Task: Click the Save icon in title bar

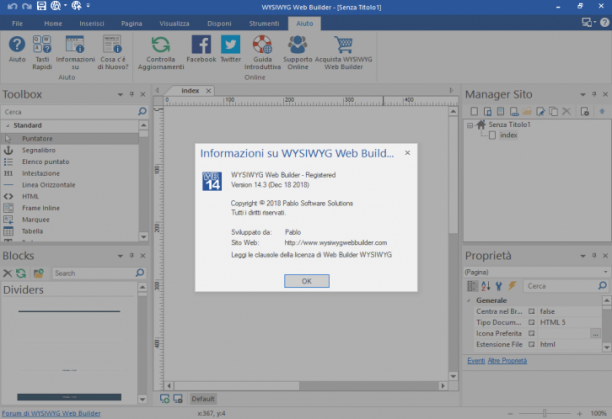Action: pos(41,5)
